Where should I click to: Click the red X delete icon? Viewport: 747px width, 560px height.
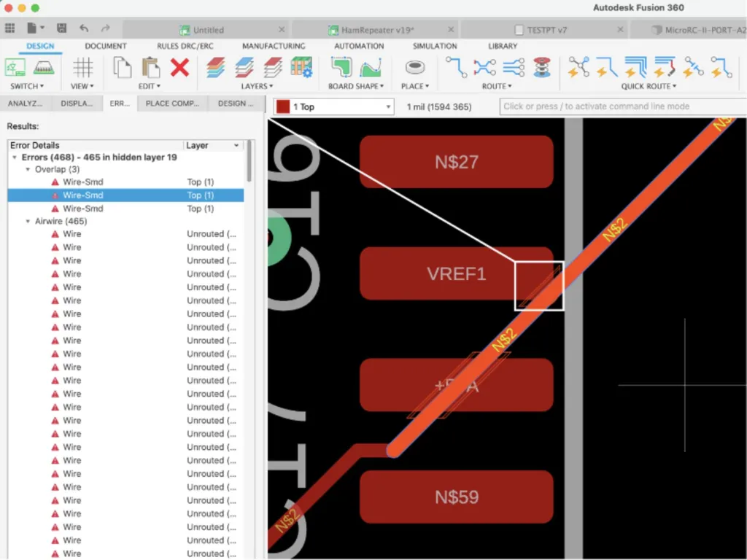[x=179, y=68]
